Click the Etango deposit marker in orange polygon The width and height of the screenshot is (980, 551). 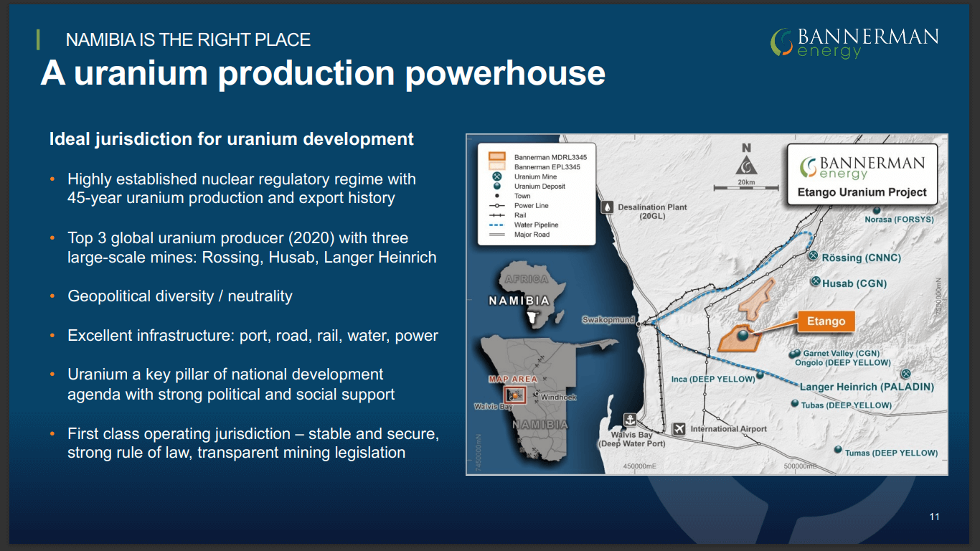pyautogui.click(x=741, y=334)
